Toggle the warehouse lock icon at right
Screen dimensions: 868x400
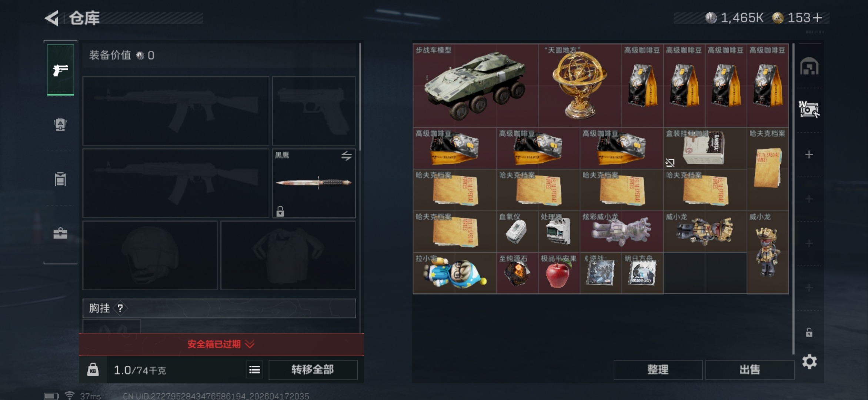(809, 332)
